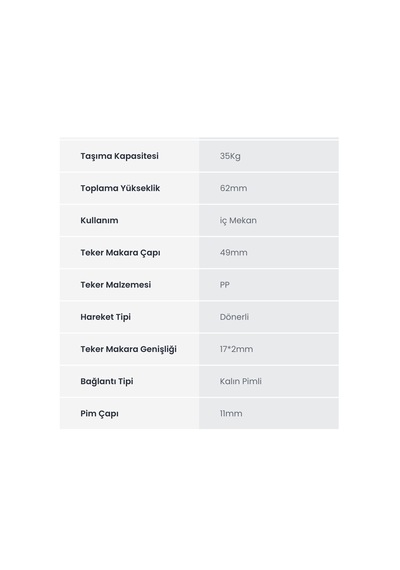Click the Teker Makara Genişliği label
Viewport: 400px width, 570px height.
pos(128,349)
